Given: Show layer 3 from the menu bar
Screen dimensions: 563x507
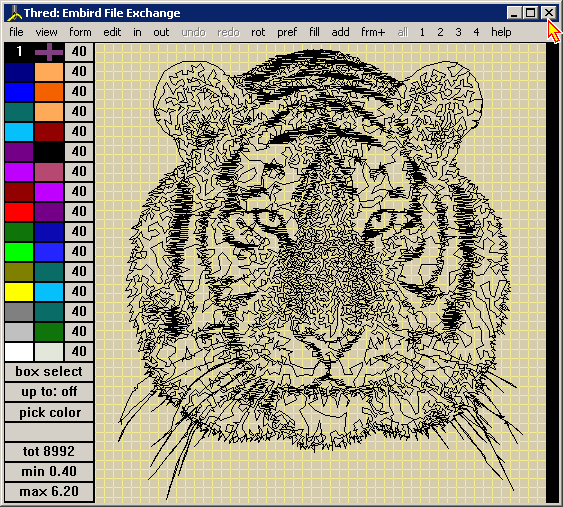Looking at the screenshot, I should tap(458, 32).
